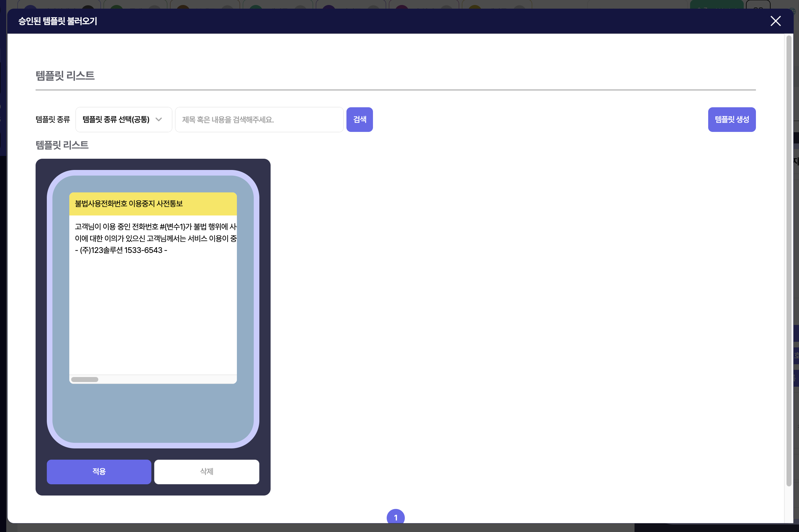This screenshot has height=532, width=799.
Task: Delete the template using 삭제
Action: click(x=206, y=471)
